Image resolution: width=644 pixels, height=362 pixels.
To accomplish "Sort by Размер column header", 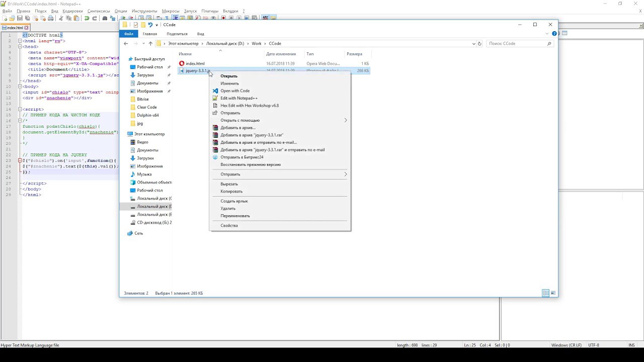I will [354, 54].
